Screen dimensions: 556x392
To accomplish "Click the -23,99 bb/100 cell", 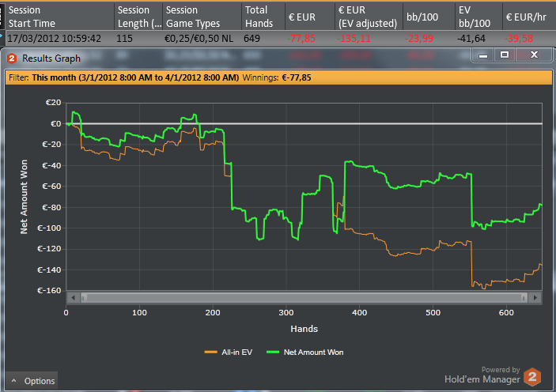I will click(419, 38).
